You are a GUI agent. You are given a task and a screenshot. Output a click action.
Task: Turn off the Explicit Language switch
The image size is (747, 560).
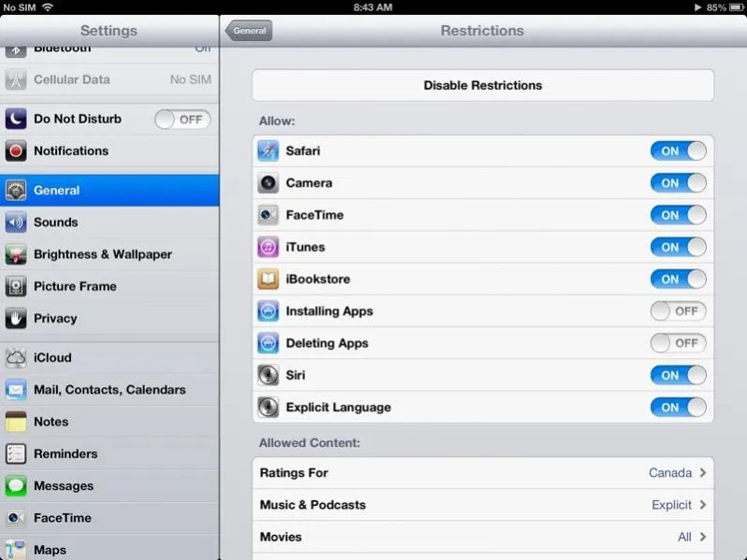[x=678, y=408]
